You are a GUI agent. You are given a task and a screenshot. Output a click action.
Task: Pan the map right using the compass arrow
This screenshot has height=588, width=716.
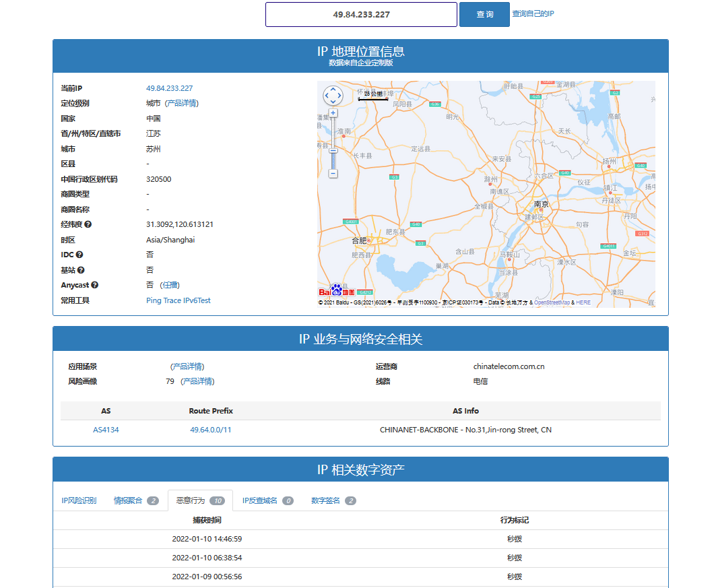(x=340, y=96)
